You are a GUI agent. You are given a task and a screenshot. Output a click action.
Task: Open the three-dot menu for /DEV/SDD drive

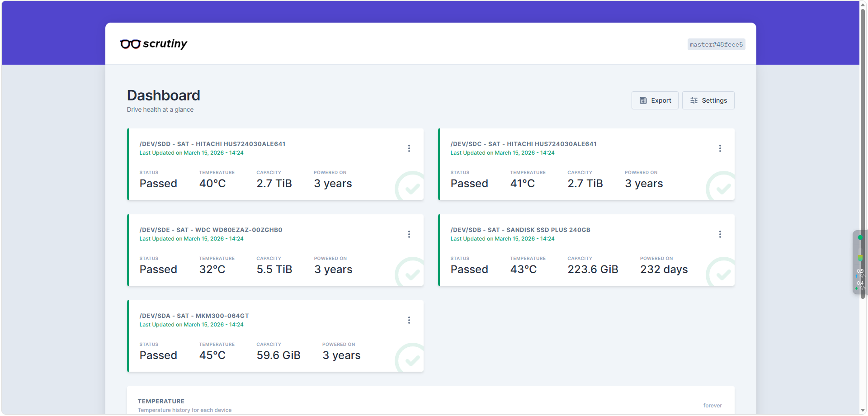[409, 148]
